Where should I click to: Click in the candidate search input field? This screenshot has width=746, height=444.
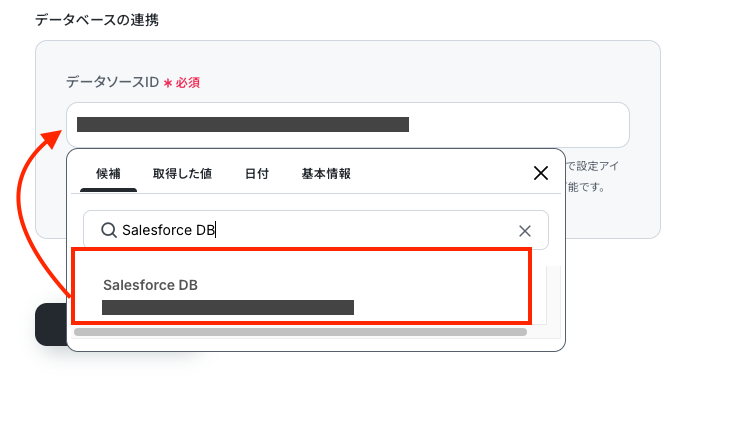[x=316, y=230]
